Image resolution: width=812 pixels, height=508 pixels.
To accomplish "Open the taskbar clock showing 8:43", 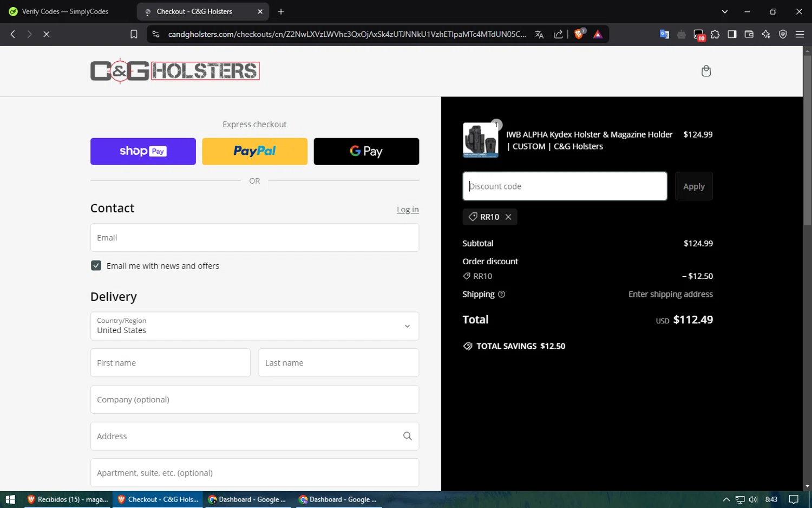I will 771,499.
